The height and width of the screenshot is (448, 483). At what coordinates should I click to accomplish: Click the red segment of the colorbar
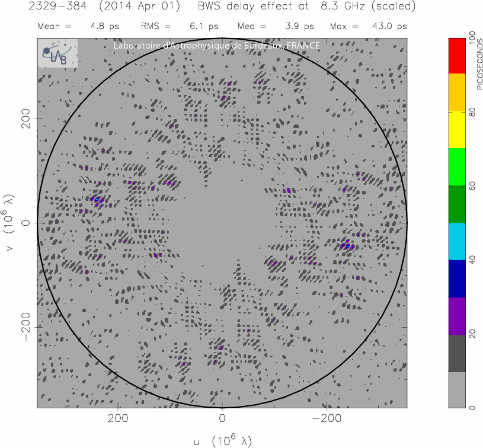click(x=457, y=56)
